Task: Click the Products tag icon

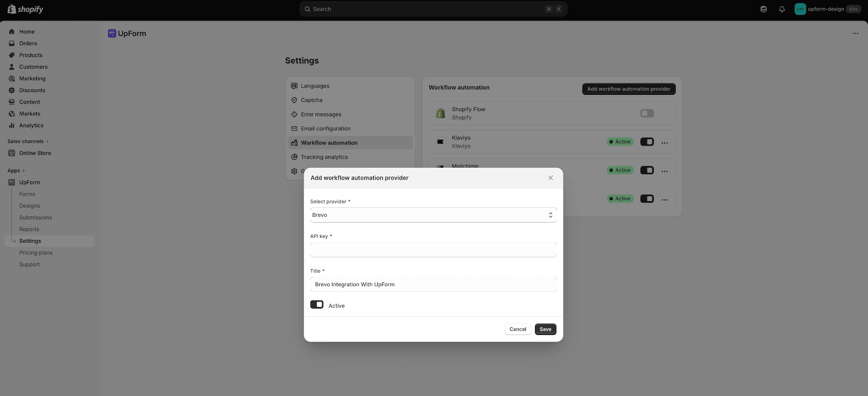Action: pyautogui.click(x=12, y=55)
